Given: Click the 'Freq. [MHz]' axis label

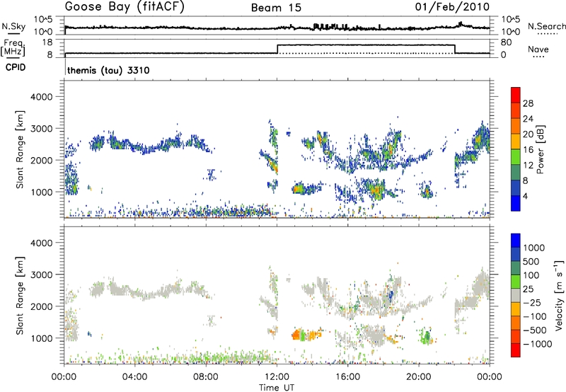Looking at the screenshot, I should [13, 47].
